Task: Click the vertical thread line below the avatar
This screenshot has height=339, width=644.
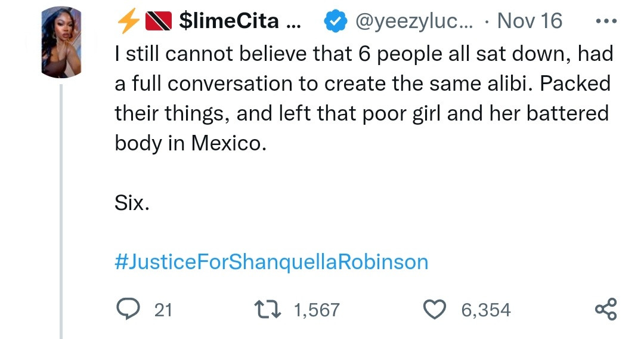Action: click(61, 209)
